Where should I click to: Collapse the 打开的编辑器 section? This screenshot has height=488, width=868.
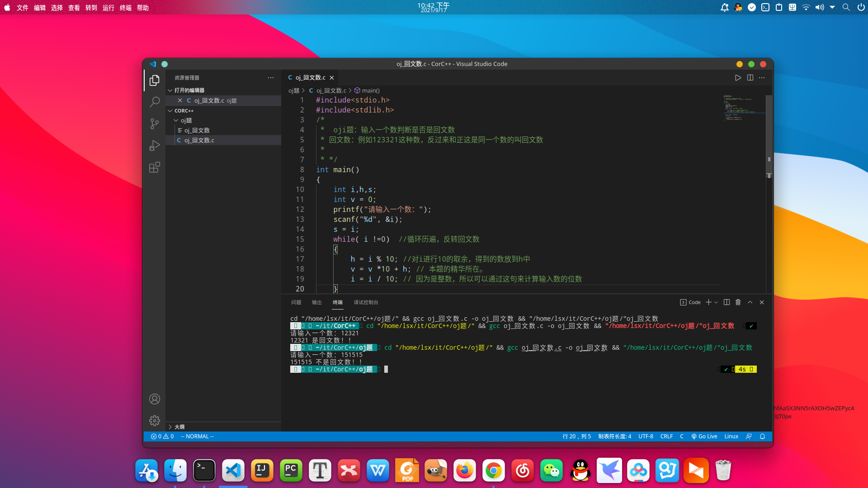tap(223, 90)
